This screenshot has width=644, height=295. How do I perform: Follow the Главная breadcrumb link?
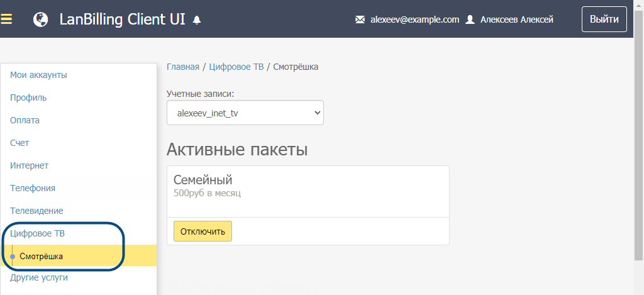[x=182, y=67]
